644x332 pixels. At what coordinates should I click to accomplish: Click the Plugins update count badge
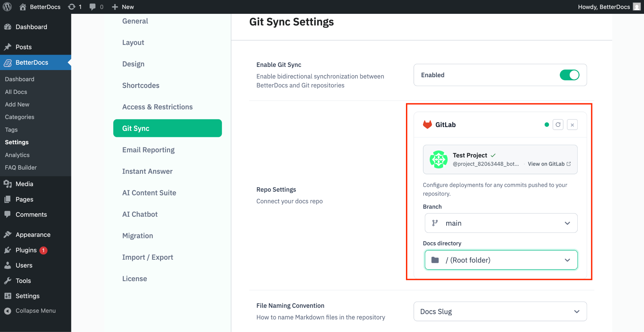(43, 250)
